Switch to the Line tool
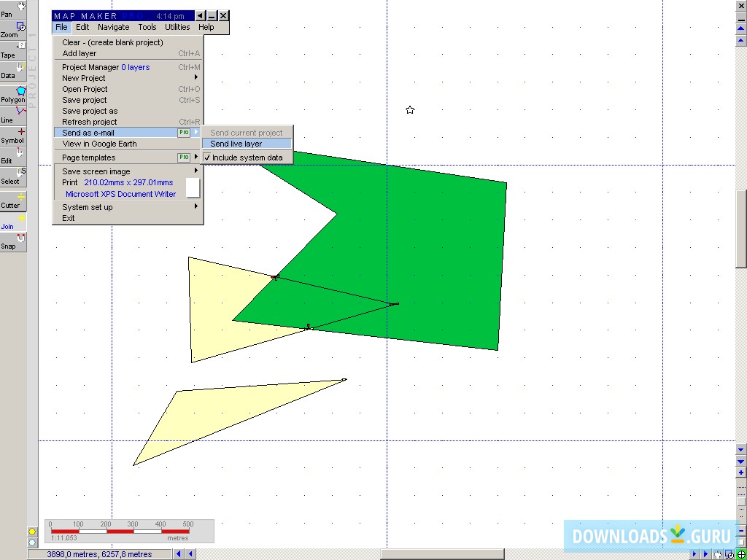 coord(13,114)
